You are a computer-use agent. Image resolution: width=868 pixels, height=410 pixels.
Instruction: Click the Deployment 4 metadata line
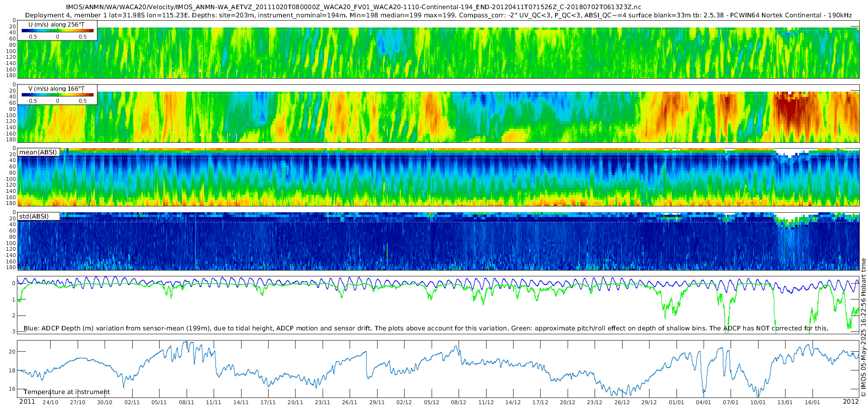[438, 15]
